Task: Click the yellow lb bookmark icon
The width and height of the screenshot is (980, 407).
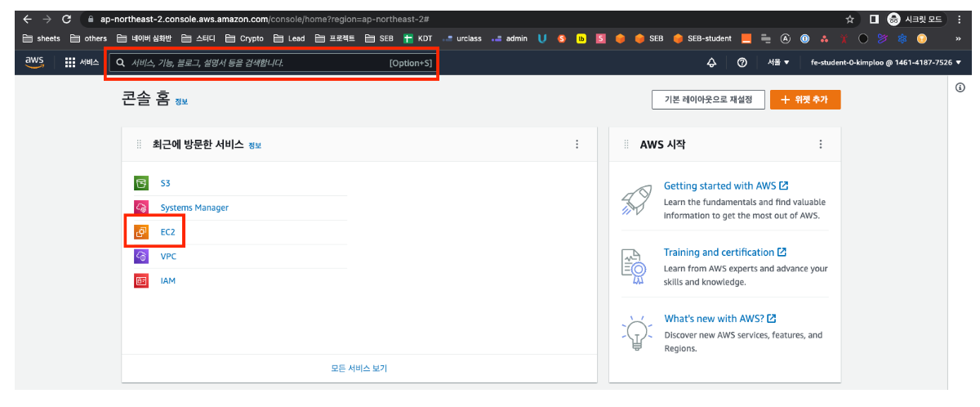Action: point(581,38)
